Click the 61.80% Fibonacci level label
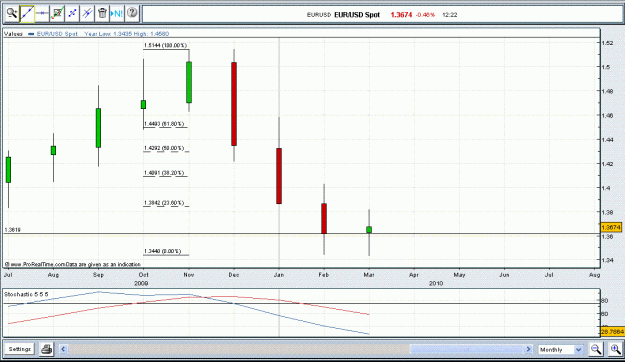Image resolution: width=625 pixels, height=362 pixels. click(164, 124)
